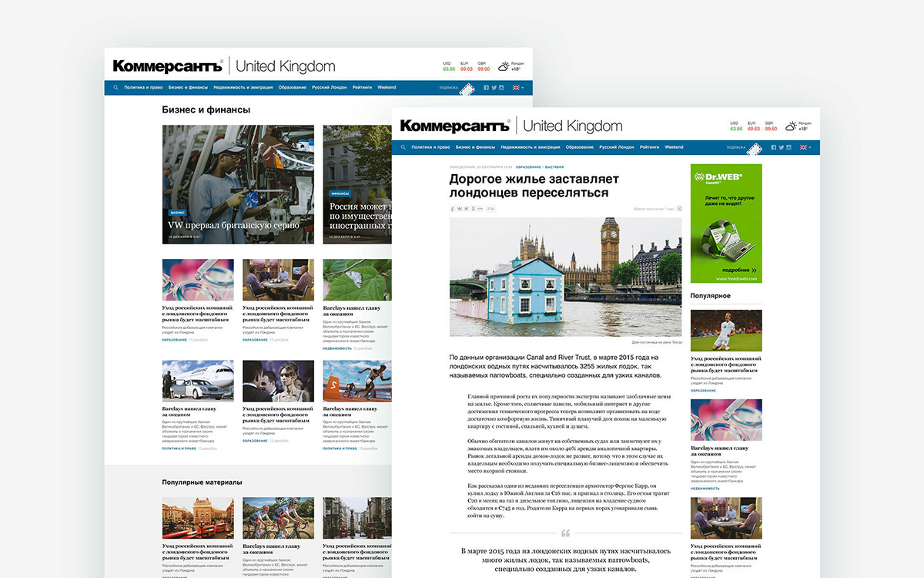
Task: Share the article via the Odnoklassniki share icon
Action: point(472,209)
